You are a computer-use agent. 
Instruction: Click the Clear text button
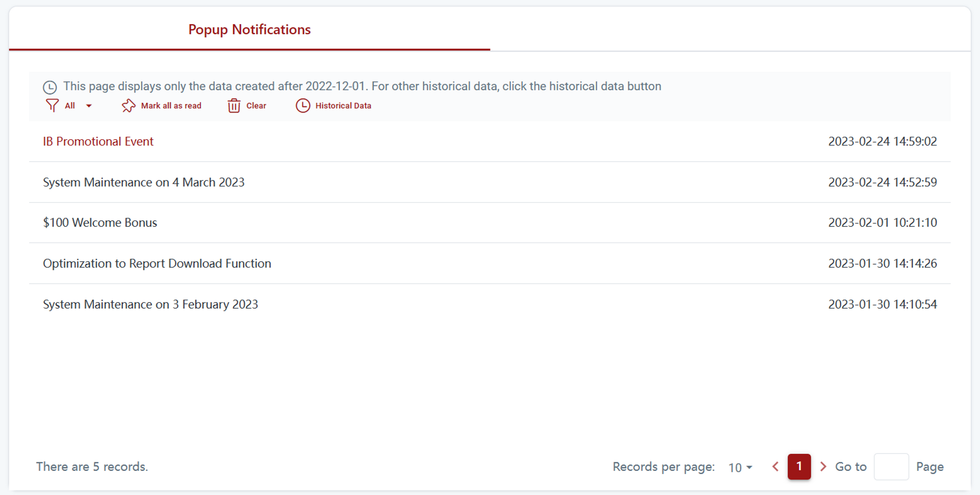point(256,105)
